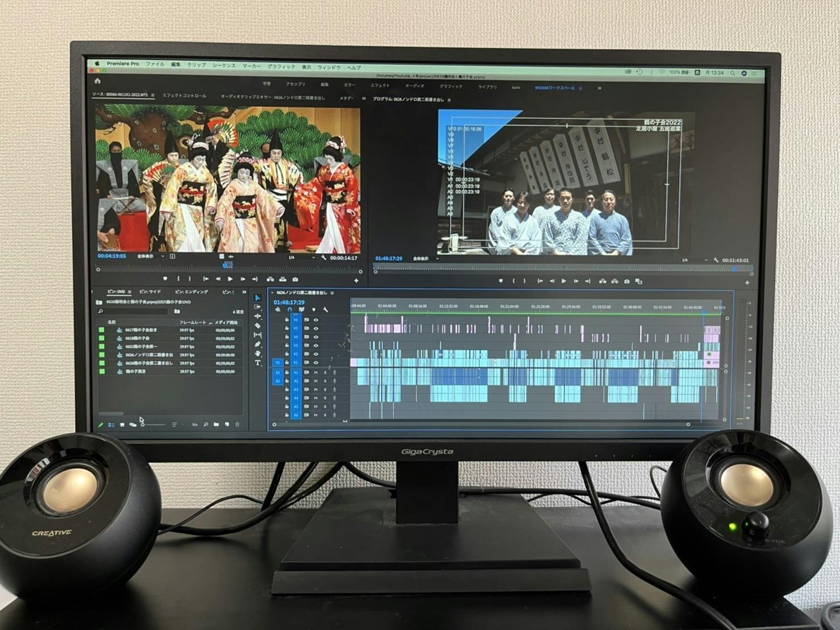The width and height of the screenshot is (840, 630).
Task: Activate the Selection arrow tool
Action: [257, 297]
